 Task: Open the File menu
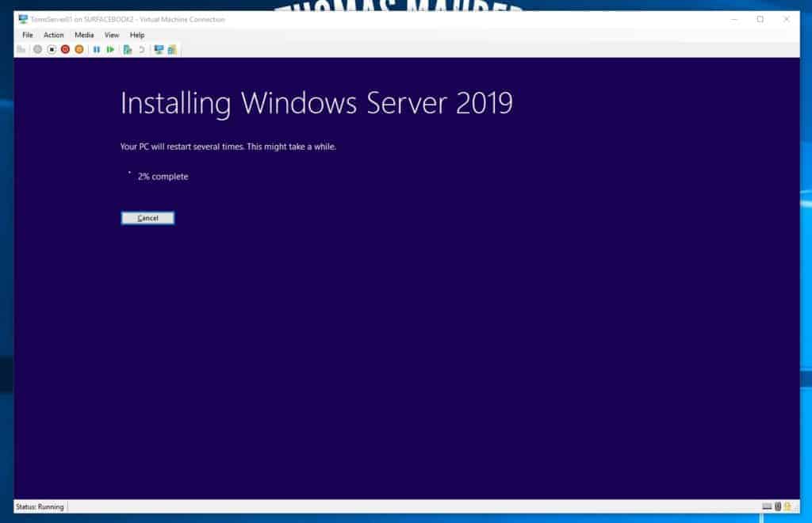28,35
